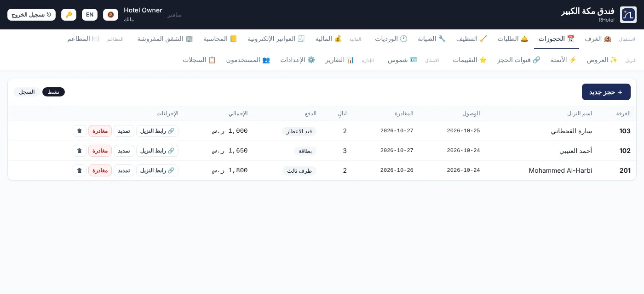Click تمديد extend for room 201
Image resolution: width=644 pixels, height=294 pixels.
point(124,170)
